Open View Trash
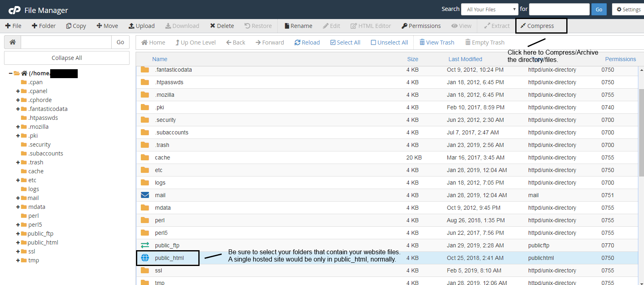The image size is (644, 285). [437, 43]
